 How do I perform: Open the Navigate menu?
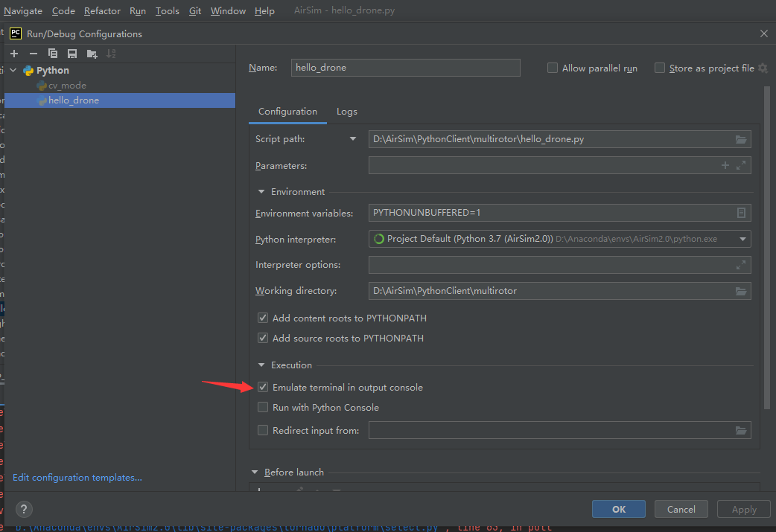tap(23, 10)
